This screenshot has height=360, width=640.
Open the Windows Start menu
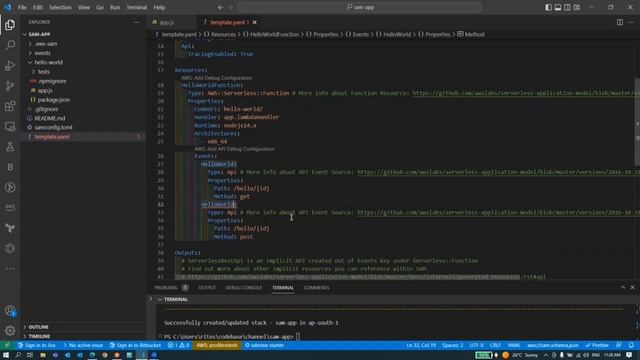[x=6, y=355]
